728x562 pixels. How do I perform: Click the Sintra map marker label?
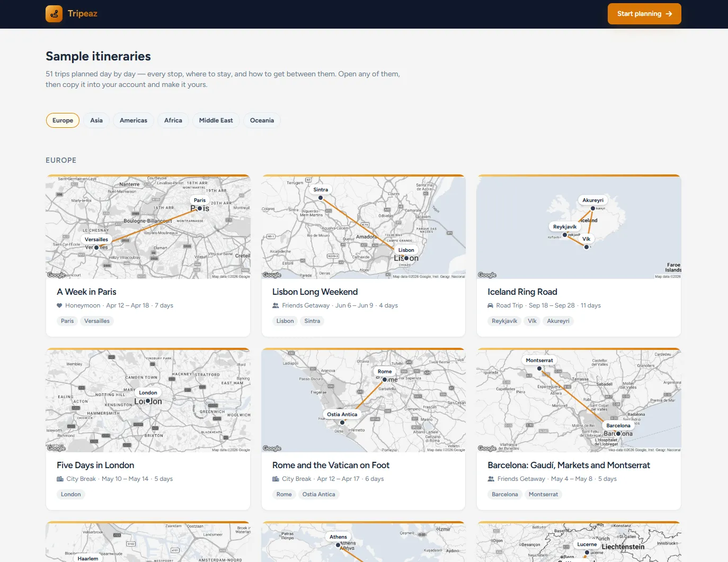tap(321, 190)
